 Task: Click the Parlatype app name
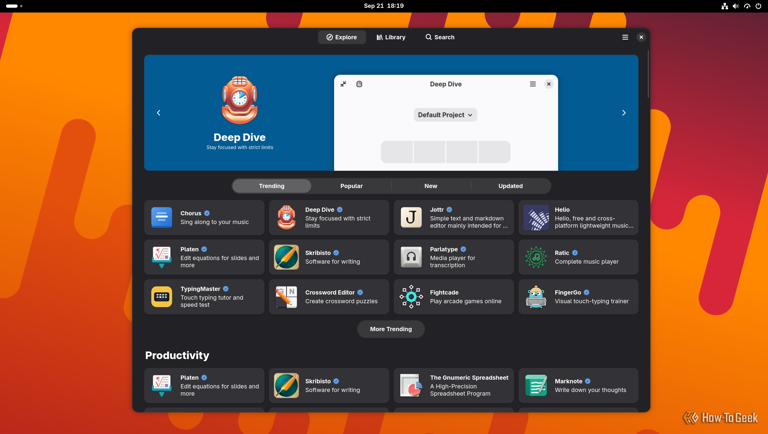click(444, 249)
